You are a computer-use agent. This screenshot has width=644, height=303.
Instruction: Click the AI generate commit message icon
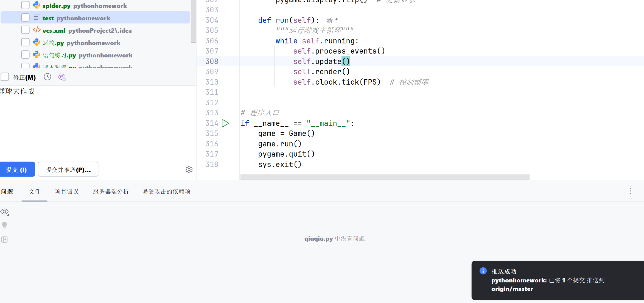[62, 77]
